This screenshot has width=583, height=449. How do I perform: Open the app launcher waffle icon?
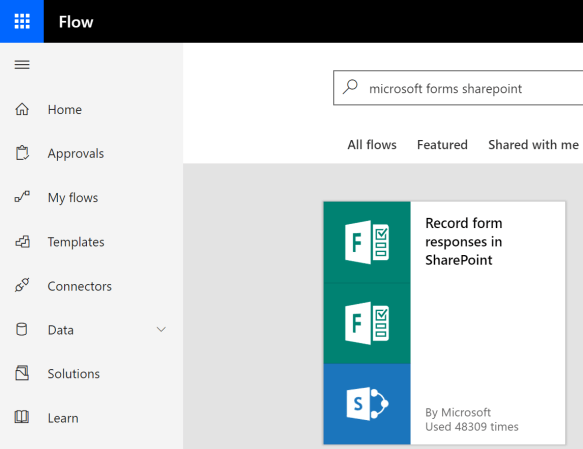(22, 21)
